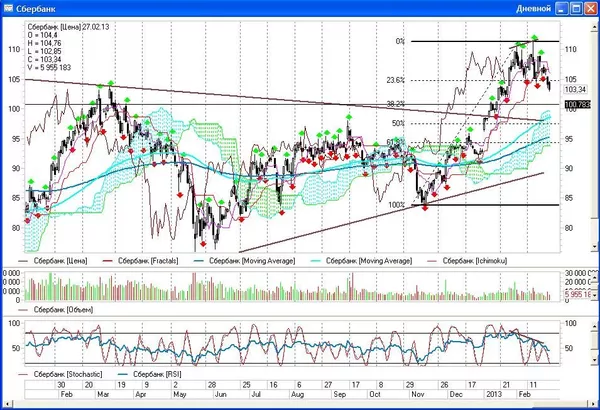
Task: Click the volume panel scroll down arrow
Action: [x=595, y=298]
